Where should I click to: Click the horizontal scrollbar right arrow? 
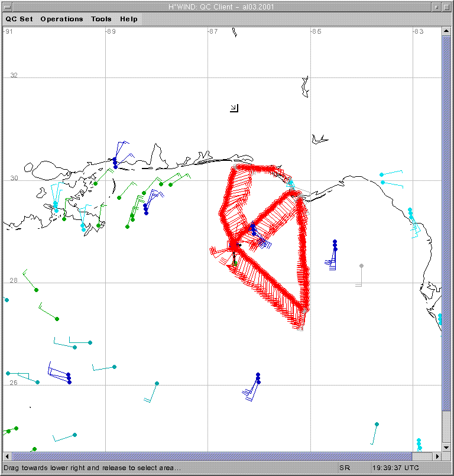tap(437, 456)
